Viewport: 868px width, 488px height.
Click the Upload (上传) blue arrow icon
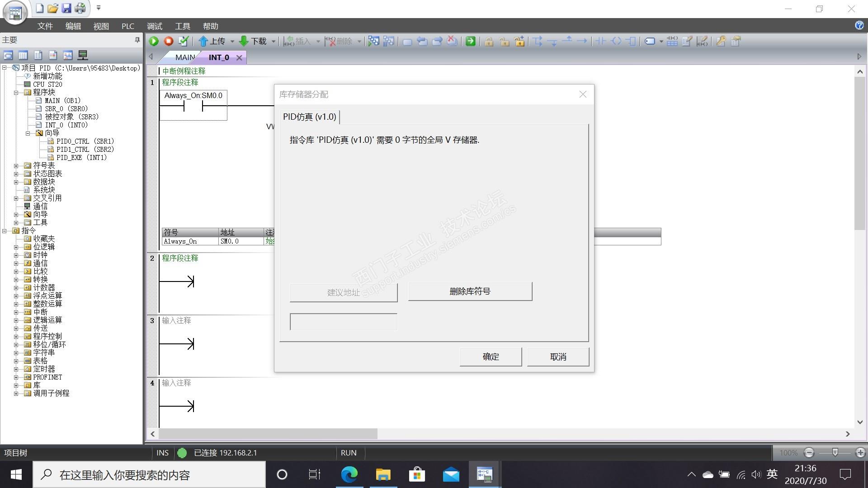203,41
